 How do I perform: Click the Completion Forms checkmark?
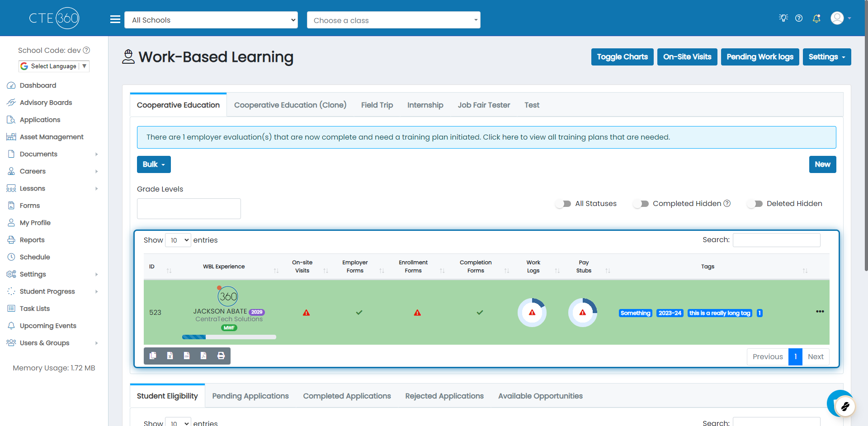click(x=480, y=313)
